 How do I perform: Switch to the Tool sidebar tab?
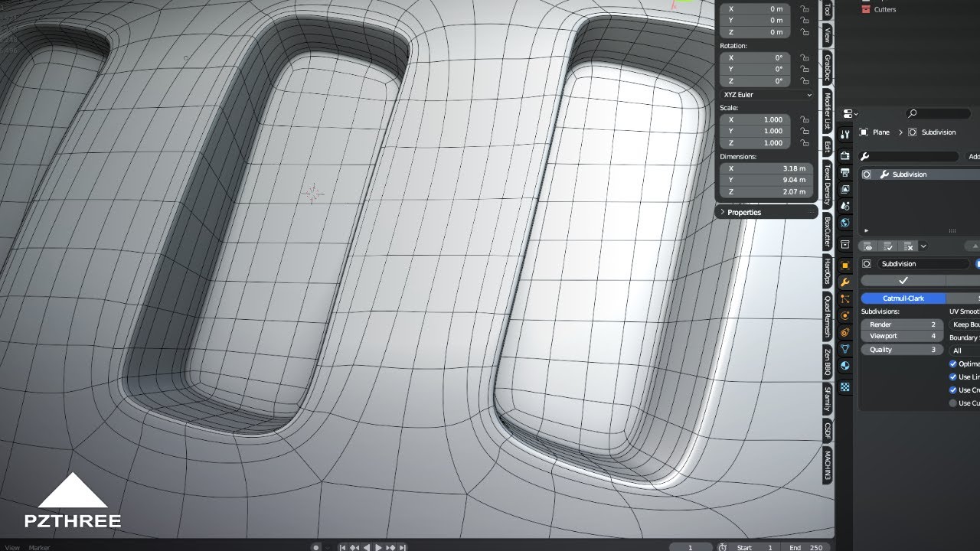tap(828, 10)
